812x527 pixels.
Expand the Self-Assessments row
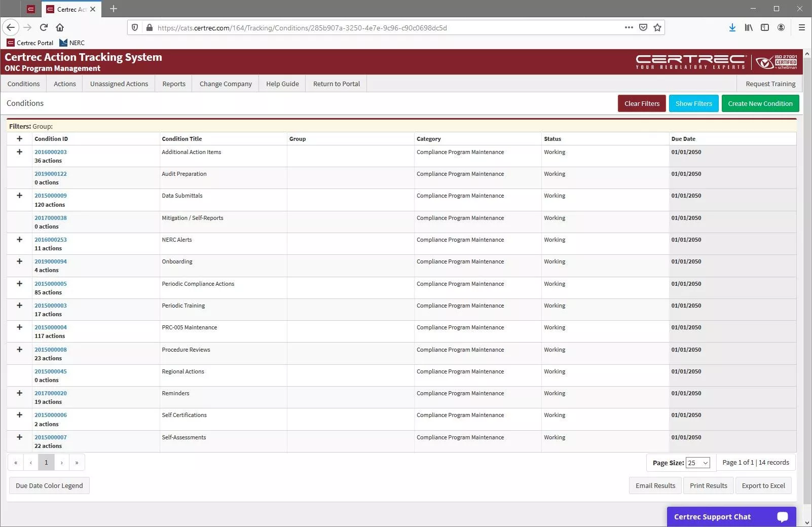coord(20,437)
